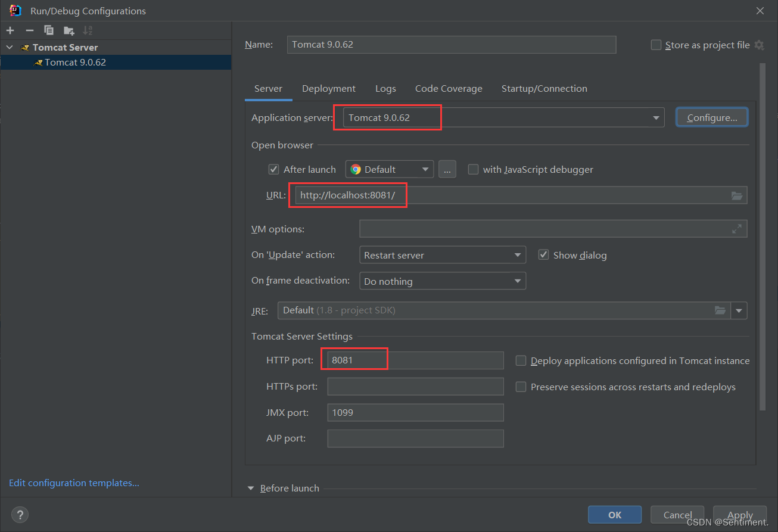The image size is (778, 532).
Task: Open the Application server dropdown
Action: click(x=503, y=117)
